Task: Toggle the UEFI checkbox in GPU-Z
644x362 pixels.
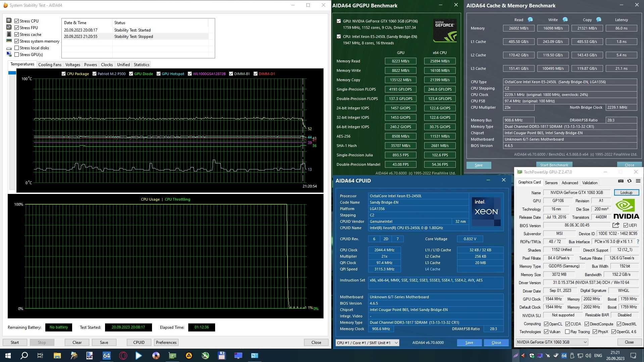Action: 626,225
